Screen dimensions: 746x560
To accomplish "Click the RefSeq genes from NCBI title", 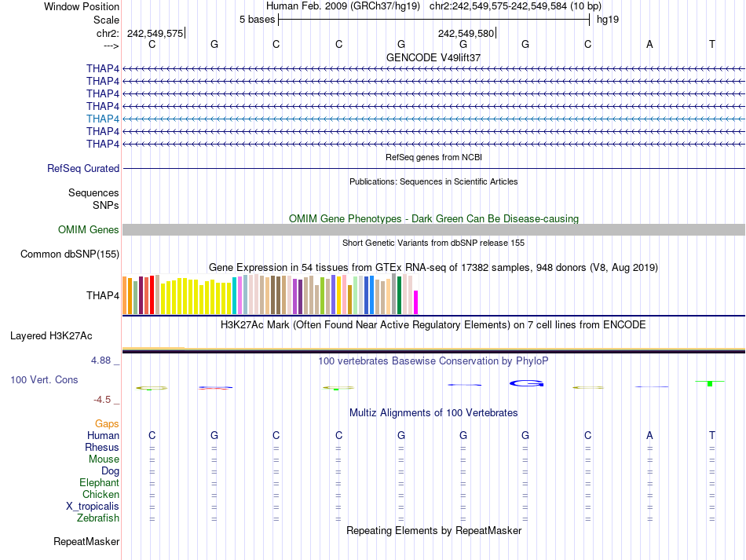I will (434, 157).
